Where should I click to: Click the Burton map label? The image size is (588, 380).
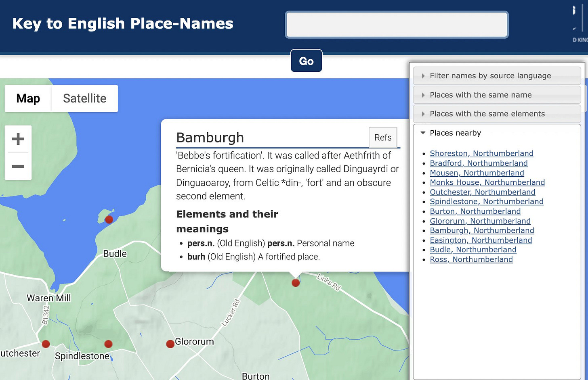pos(255,376)
